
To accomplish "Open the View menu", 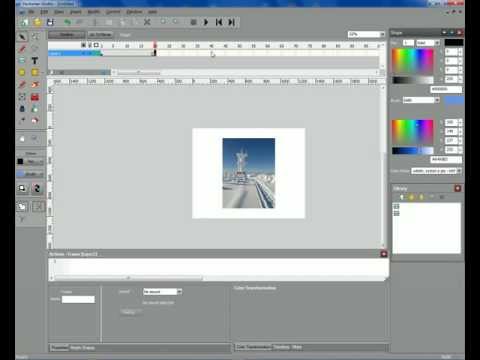I will pyautogui.click(x=59, y=12).
